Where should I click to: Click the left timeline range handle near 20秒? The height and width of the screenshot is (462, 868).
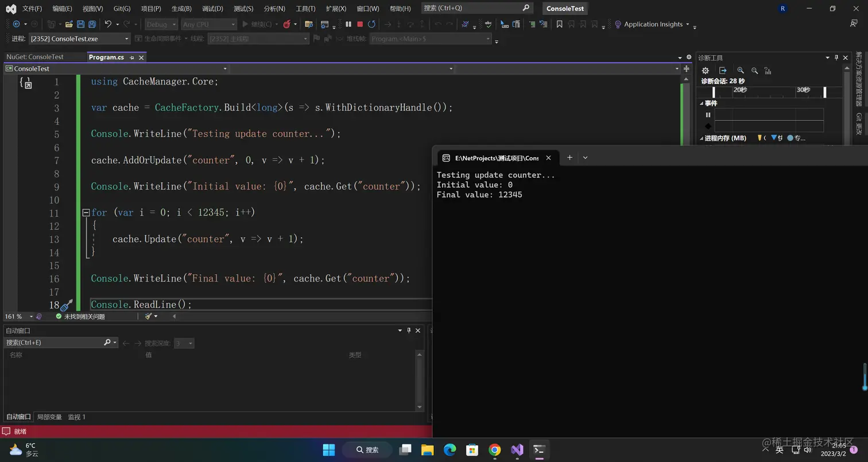pos(714,92)
